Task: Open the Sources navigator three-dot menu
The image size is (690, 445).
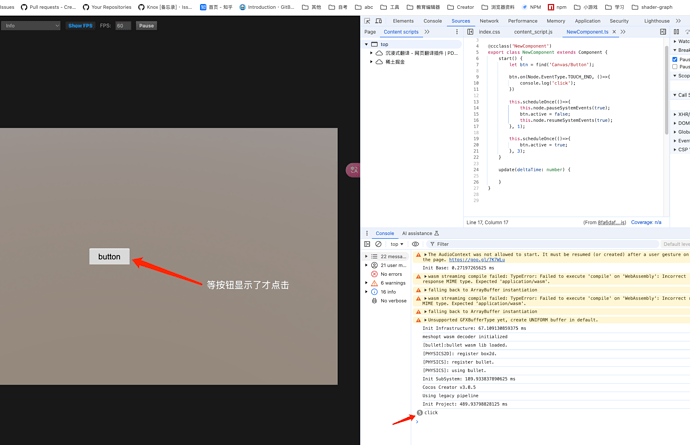Action: [457, 32]
